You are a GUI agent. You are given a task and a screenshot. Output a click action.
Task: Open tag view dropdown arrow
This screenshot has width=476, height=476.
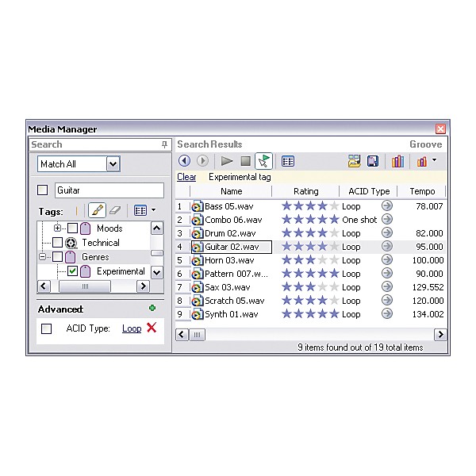154,209
